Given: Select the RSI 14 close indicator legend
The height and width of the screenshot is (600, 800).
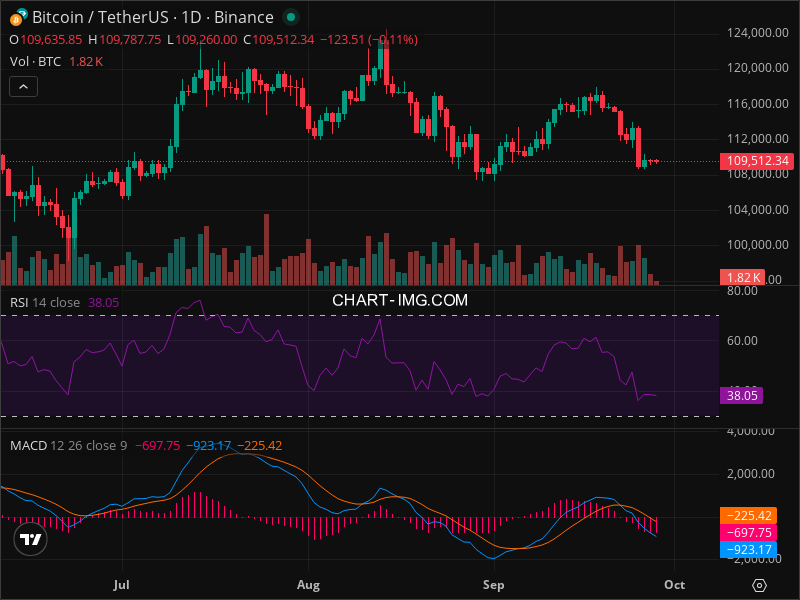Looking at the screenshot, I should (45, 302).
